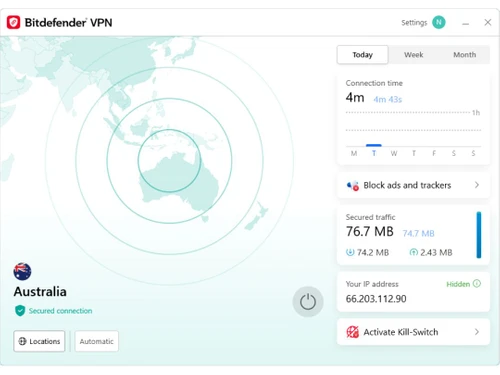The image size is (500, 375).
Task: Click the upload arrow icon beside 2.43 MB
Action: click(x=413, y=252)
